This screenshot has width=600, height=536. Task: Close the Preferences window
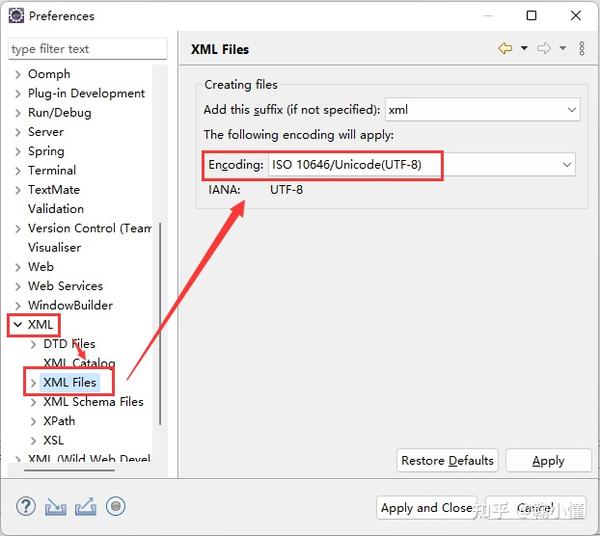coord(576,16)
